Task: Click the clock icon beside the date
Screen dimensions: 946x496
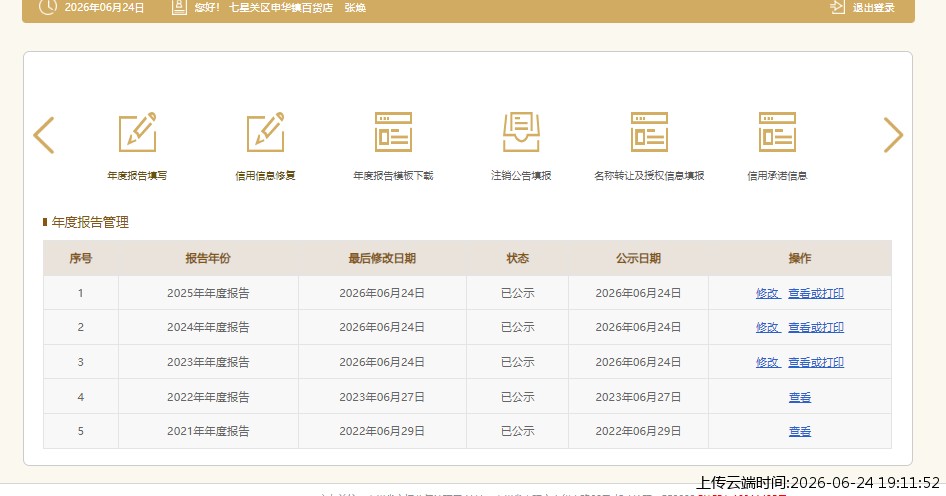Action: pos(48,7)
